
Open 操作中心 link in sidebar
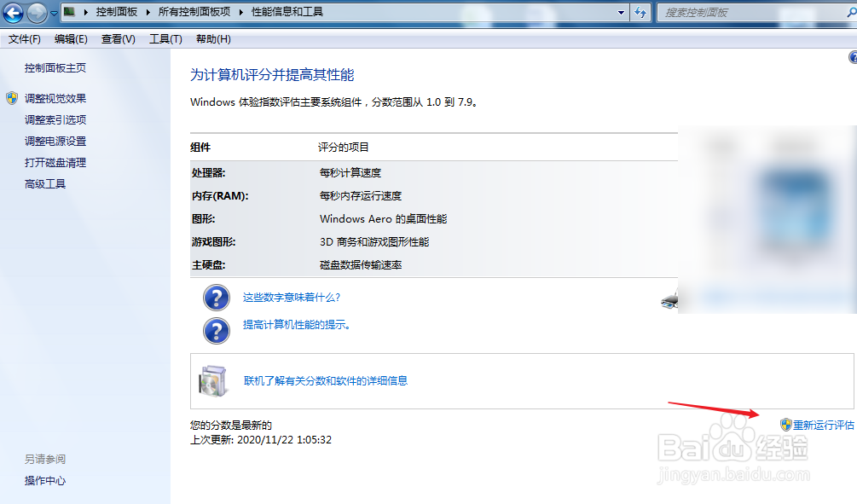tap(45, 480)
